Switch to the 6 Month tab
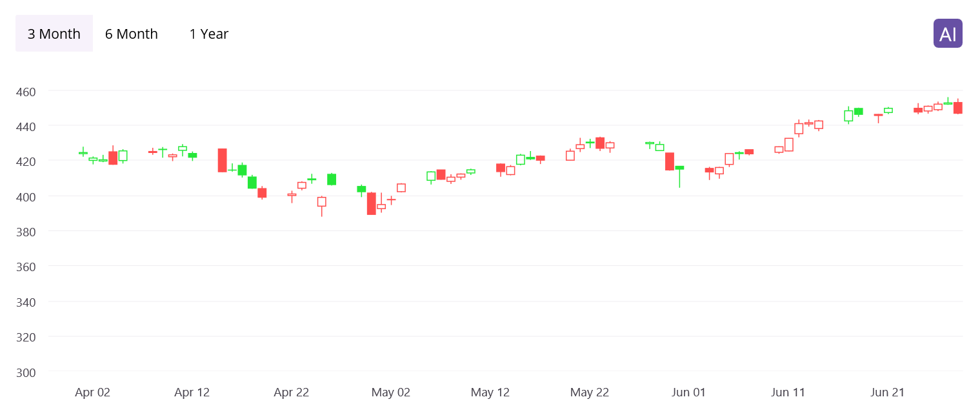 pyautogui.click(x=132, y=34)
